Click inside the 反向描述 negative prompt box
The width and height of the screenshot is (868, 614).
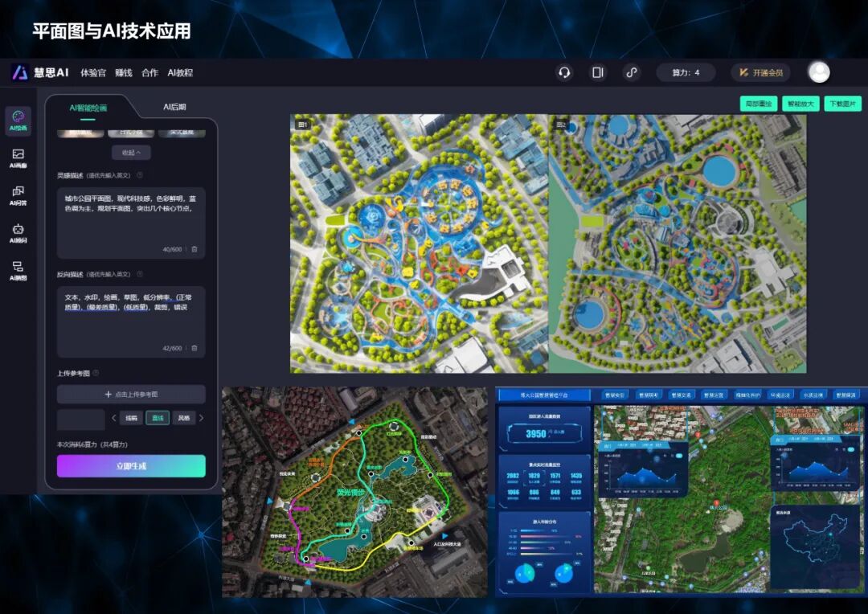click(x=131, y=321)
